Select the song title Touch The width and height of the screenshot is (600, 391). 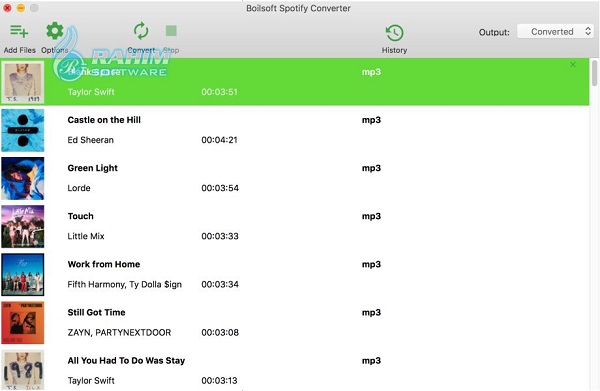80,216
